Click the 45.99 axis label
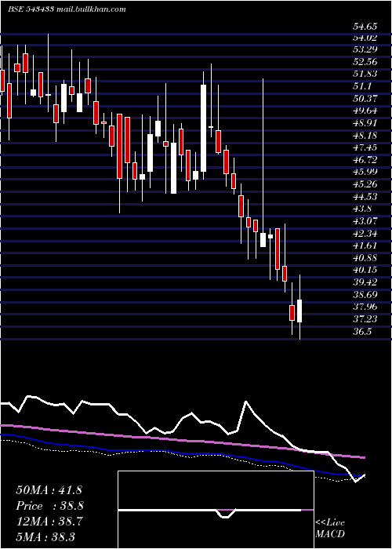Image resolution: width=392 pixels, height=549 pixels. coord(365,173)
